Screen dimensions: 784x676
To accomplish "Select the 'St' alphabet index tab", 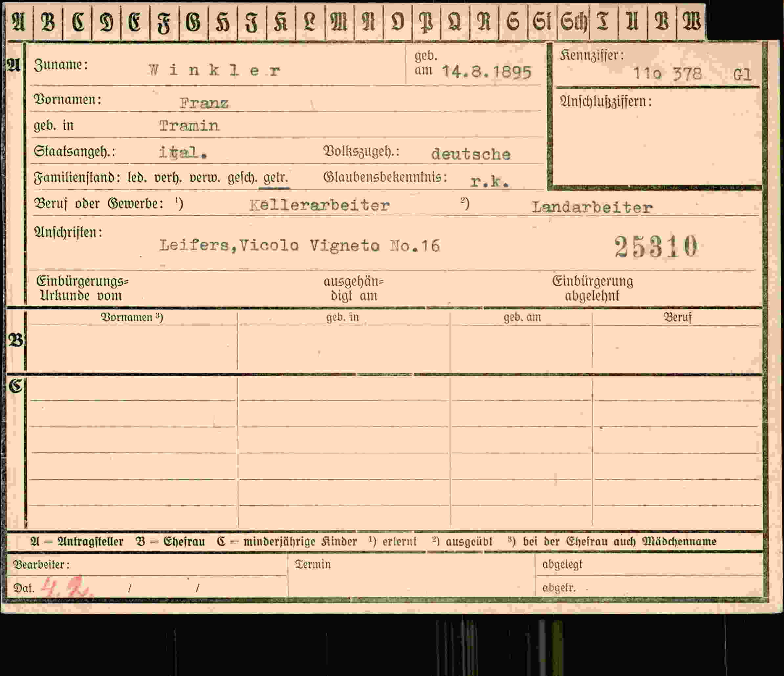I will pyautogui.click(x=542, y=22).
